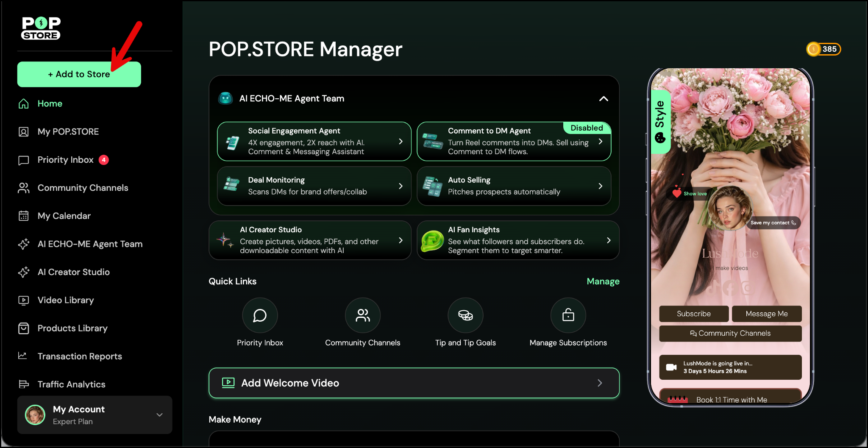
Task: Open the disabled Comment to DM Agent card
Action: tap(514, 142)
